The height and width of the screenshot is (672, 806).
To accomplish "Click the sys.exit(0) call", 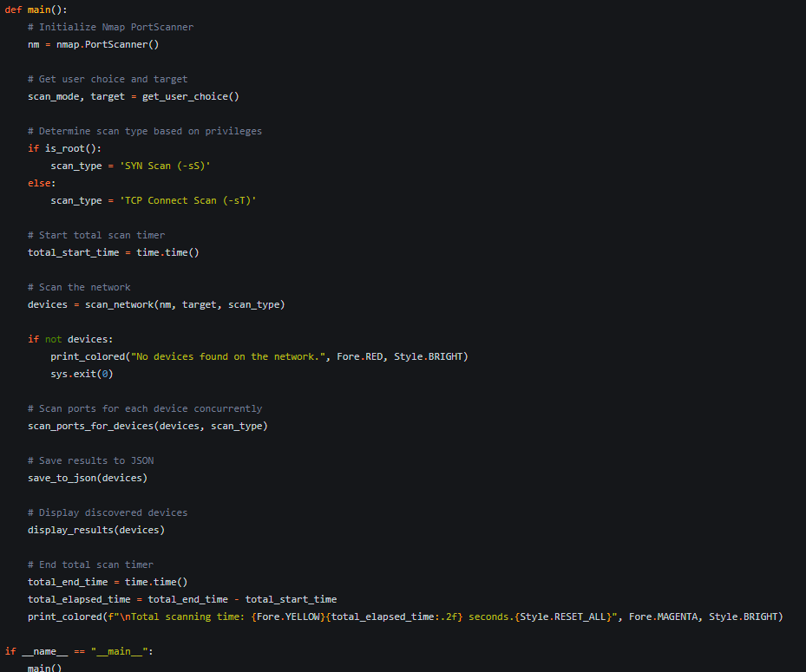I will coord(82,374).
